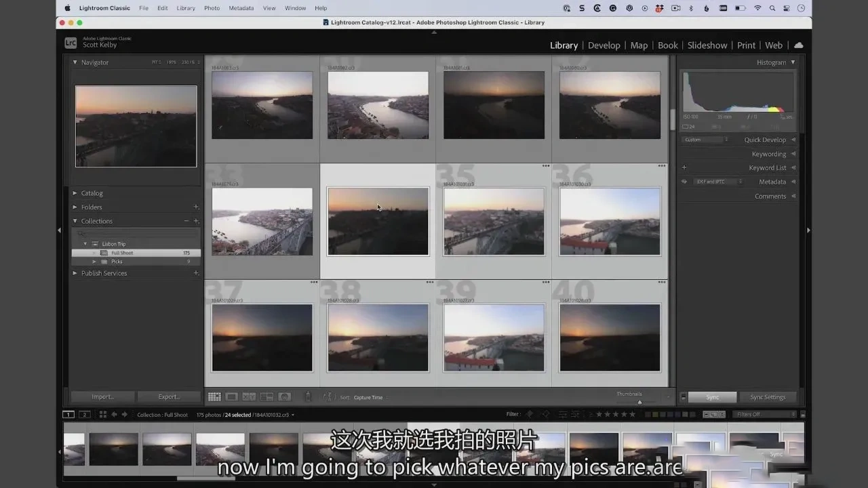This screenshot has width=868, height=488.
Task: Adjust the Thumbnails size slider
Action: click(x=639, y=401)
